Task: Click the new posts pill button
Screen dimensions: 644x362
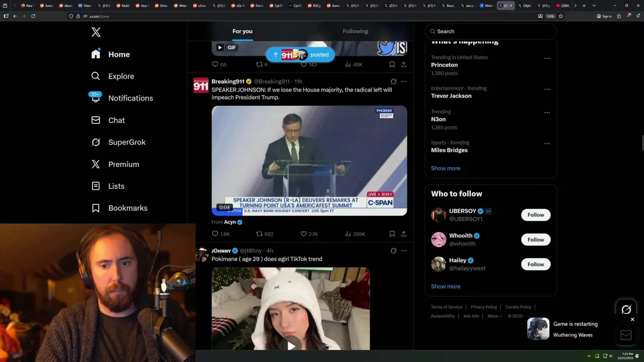Action: point(300,55)
